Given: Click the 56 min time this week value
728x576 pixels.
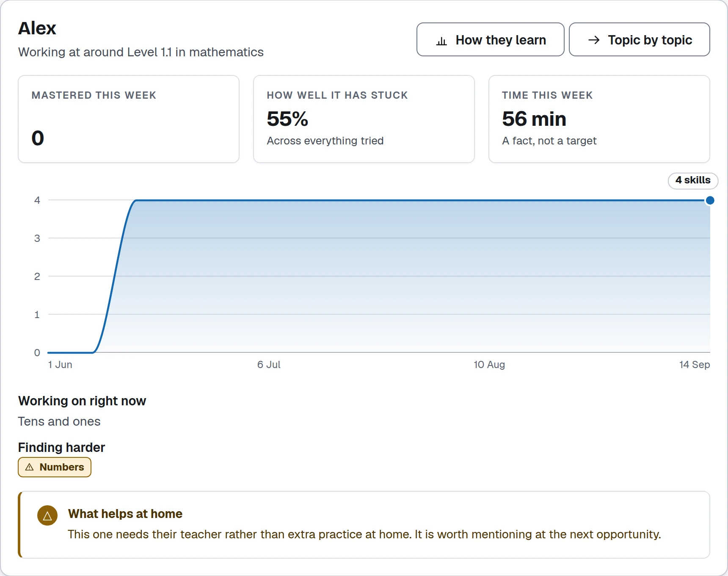Looking at the screenshot, I should (x=534, y=119).
